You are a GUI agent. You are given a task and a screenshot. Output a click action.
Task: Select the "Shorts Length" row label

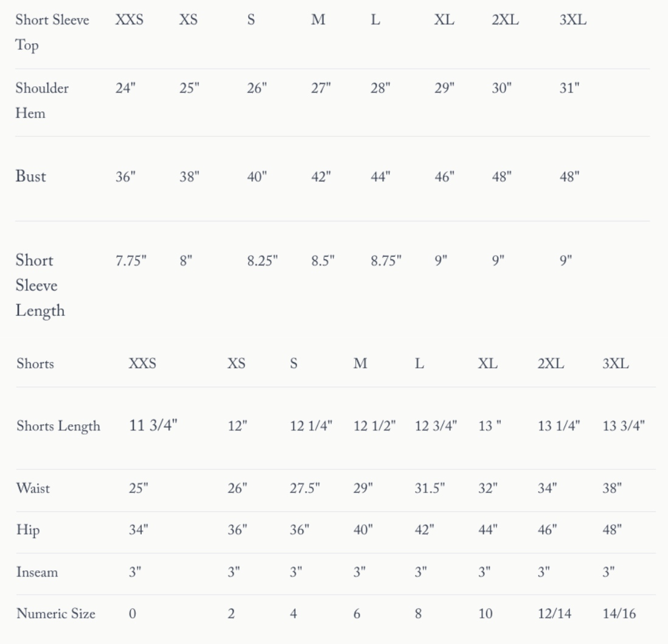[58, 426]
